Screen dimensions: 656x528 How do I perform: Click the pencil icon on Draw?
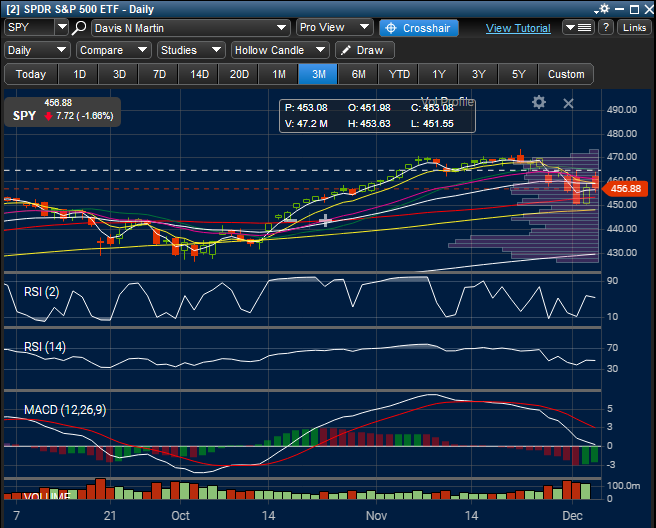tap(346, 50)
